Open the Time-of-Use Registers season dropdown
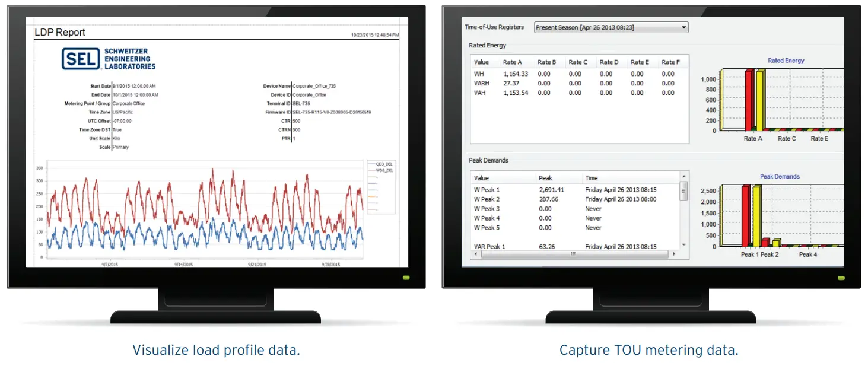This screenshot has width=868, height=366. coord(610,27)
